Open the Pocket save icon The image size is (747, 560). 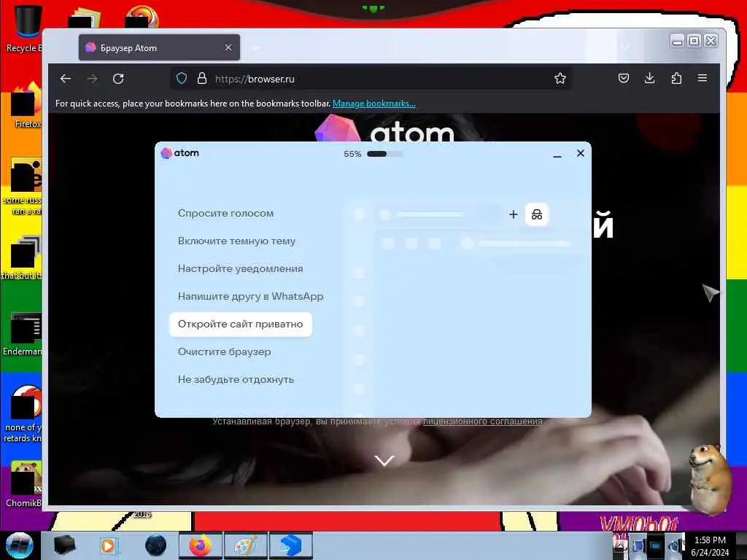click(x=624, y=78)
